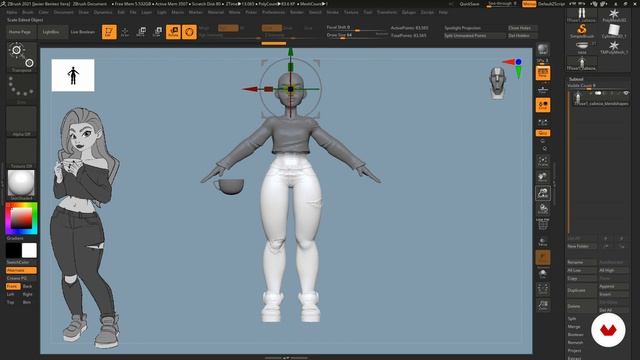This screenshot has height=360, width=640.
Task: Select the Rotate mode icon
Action: 173,32
